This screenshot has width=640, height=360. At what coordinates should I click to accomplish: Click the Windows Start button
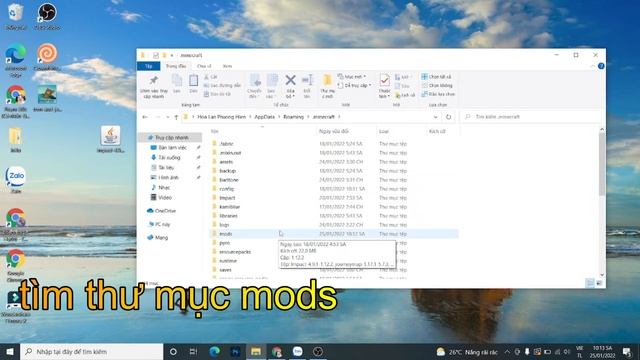(10, 351)
